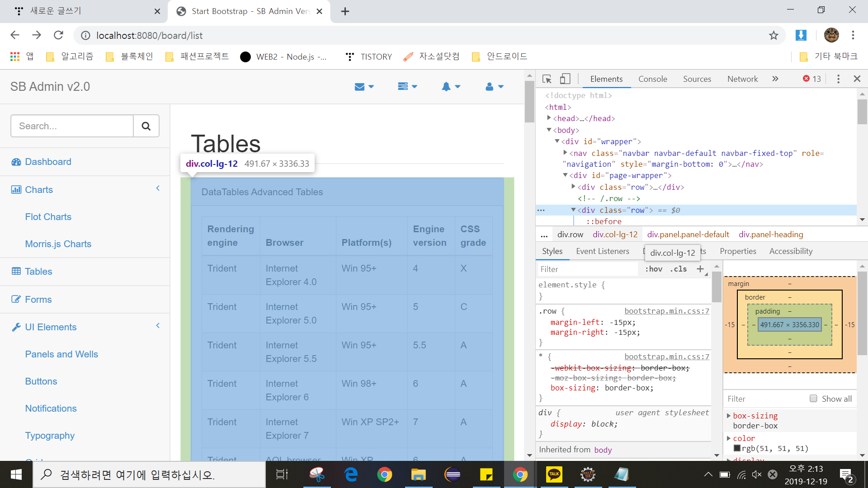Screen dimensions: 868x488
Task: Toggle the .cls class editor button
Action: (678, 269)
